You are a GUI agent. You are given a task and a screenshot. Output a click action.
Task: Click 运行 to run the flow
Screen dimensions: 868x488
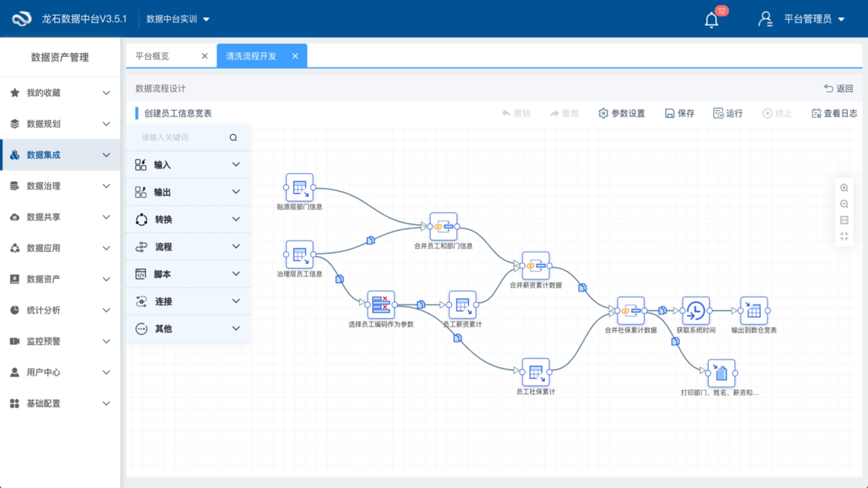click(x=728, y=113)
